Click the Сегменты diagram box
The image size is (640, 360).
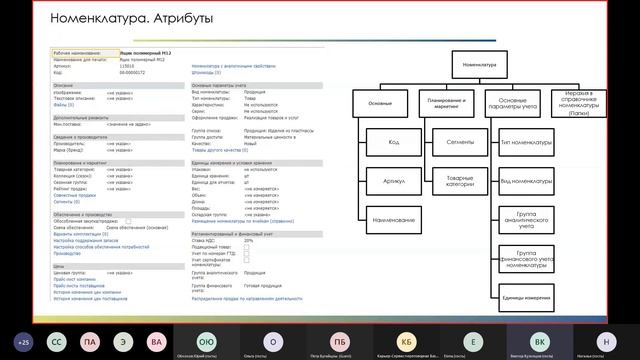(x=460, y=142)
